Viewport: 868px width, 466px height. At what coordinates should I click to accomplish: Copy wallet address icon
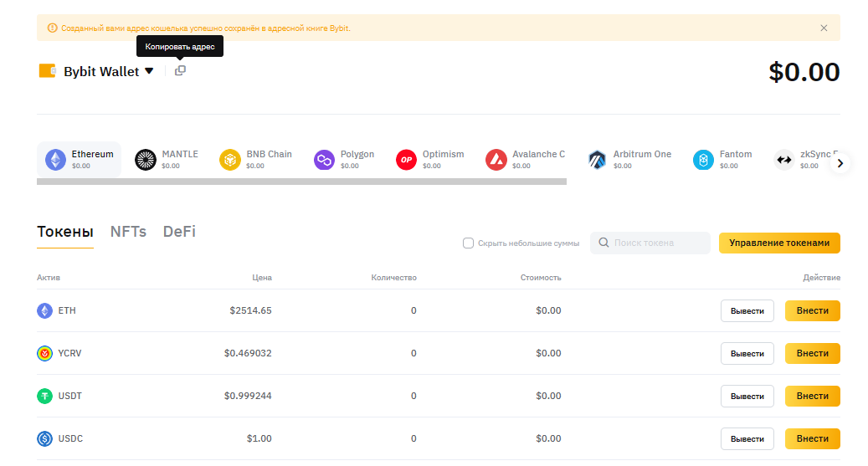180,71
